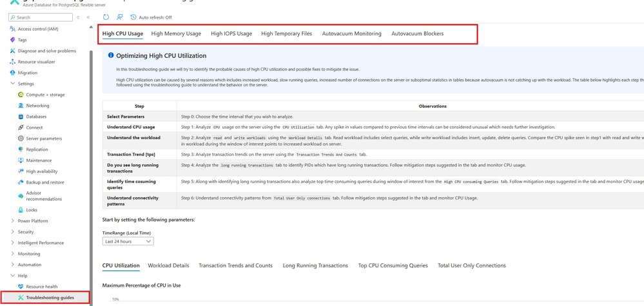Click the Databases icon
Viewport: 644px width, 306px height.
click(21, 117)
